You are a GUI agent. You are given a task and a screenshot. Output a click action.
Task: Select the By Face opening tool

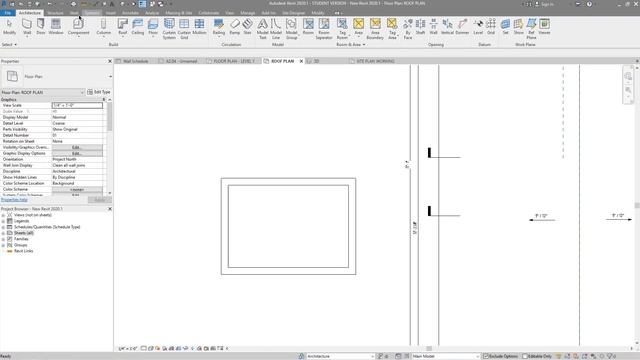coord(408,29)
